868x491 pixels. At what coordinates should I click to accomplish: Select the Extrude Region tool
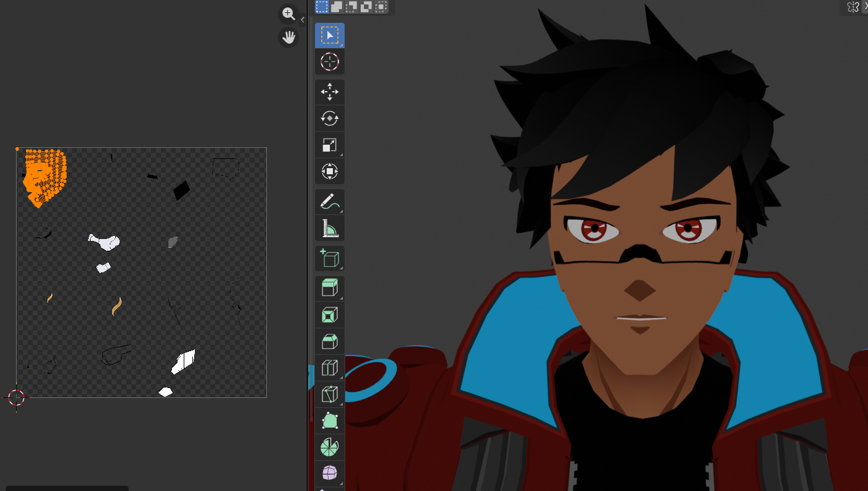coord(330,288)
